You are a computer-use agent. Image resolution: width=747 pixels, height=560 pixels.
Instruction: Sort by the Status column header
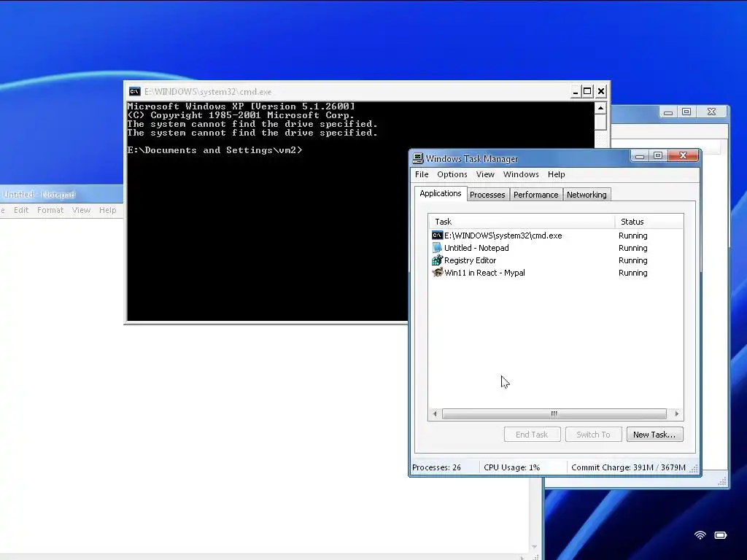pyautogui.click(x=649, y=222)
